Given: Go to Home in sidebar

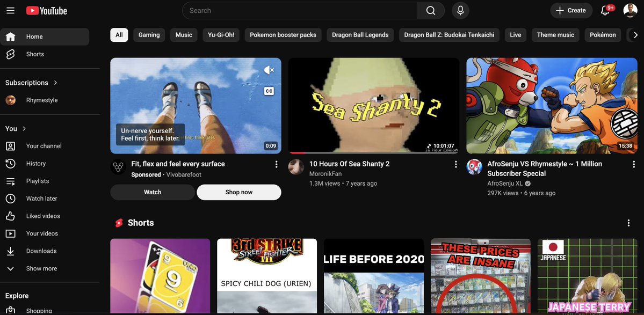Looking at the screenshot, I should (45, 36).
